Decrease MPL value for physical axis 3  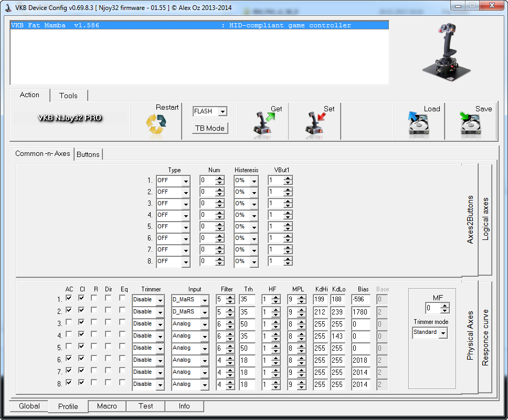coord(302,327)
